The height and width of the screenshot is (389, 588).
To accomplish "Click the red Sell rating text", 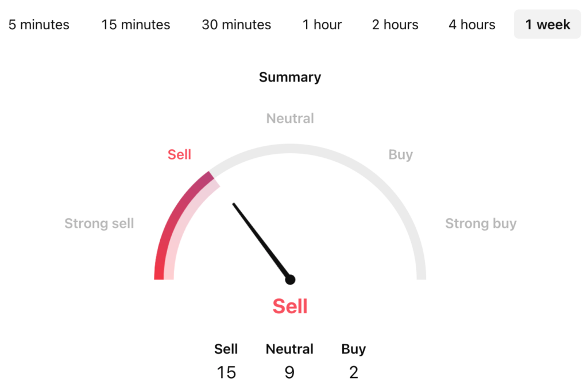I will coord(289,306).
